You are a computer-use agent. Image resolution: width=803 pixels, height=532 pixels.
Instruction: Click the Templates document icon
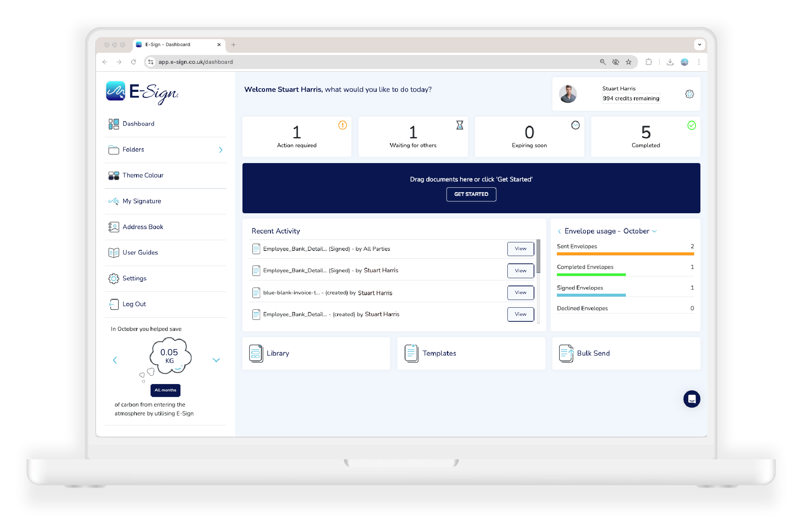click(411, 353)
